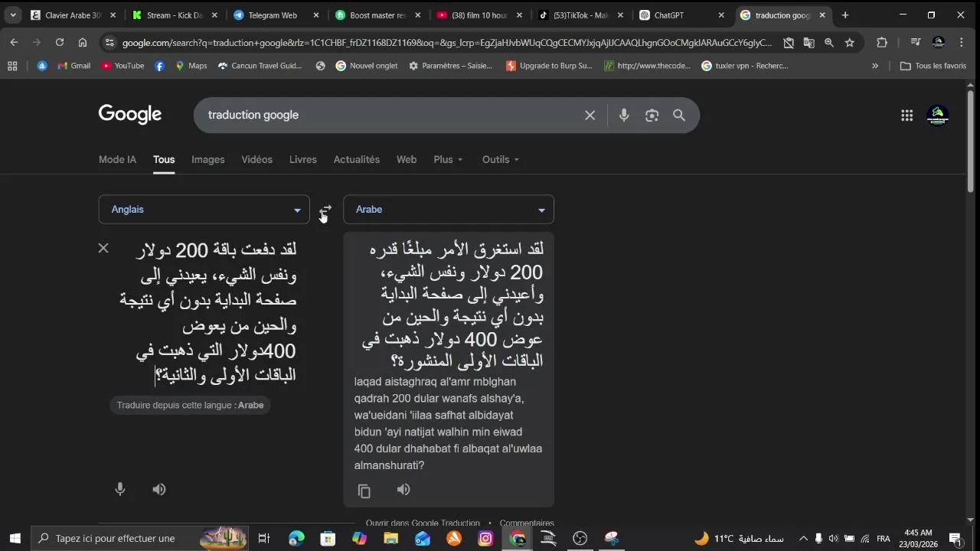The image size is (980, 551).
Task: Switch to the Mode IA tab
Action: 117,159
